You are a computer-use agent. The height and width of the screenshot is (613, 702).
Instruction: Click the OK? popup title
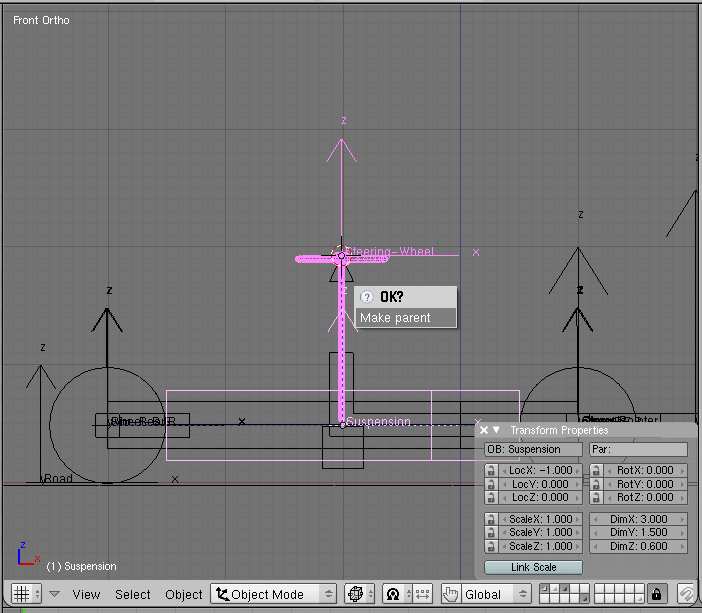(x=391, y=296)
